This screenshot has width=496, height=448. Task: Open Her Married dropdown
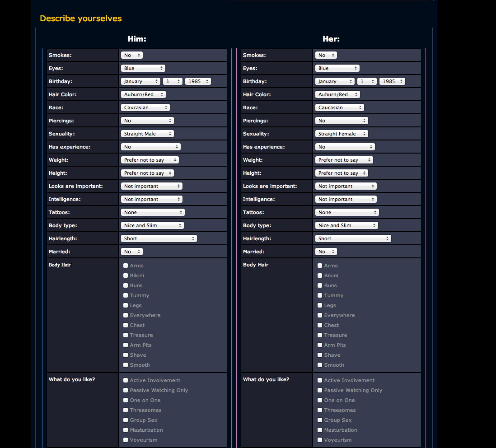[326, 252]
